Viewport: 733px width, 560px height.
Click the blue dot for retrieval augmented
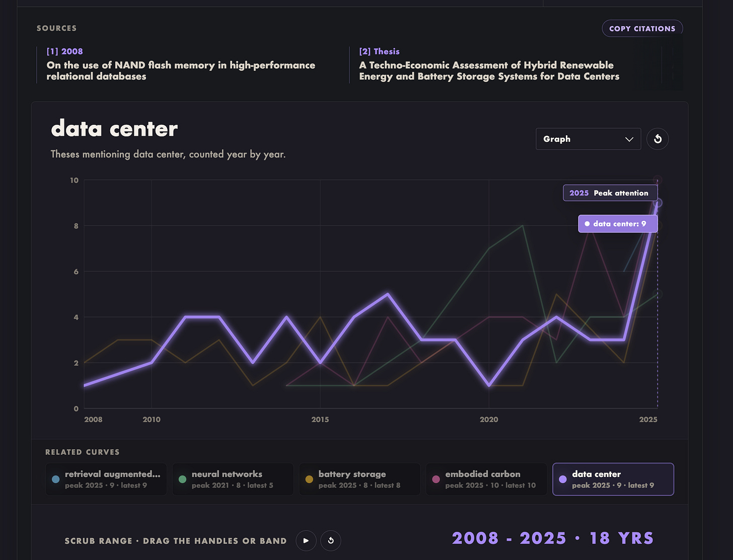pos(56,479)
